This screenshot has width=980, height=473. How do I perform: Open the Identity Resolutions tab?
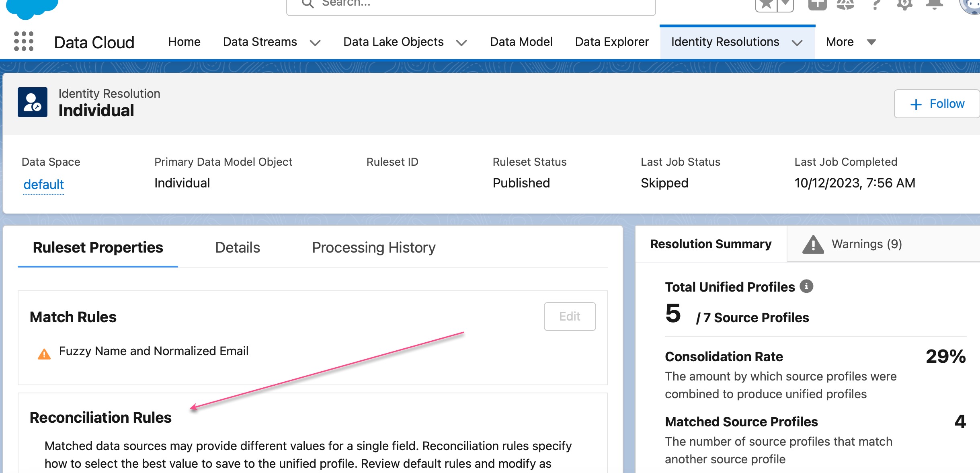pyautogui.click(x=725, y=42)
